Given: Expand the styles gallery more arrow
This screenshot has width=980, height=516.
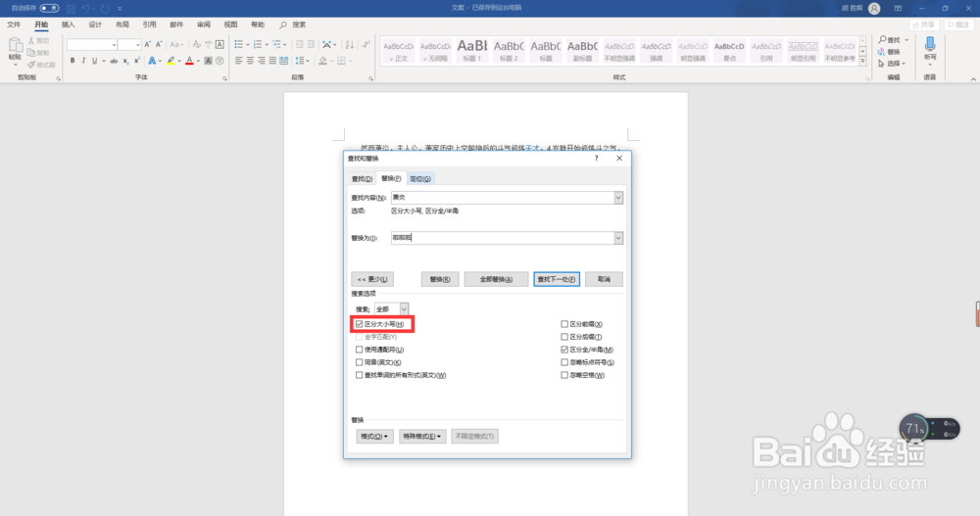Looking at the screenshot, I should click(862, 62).
